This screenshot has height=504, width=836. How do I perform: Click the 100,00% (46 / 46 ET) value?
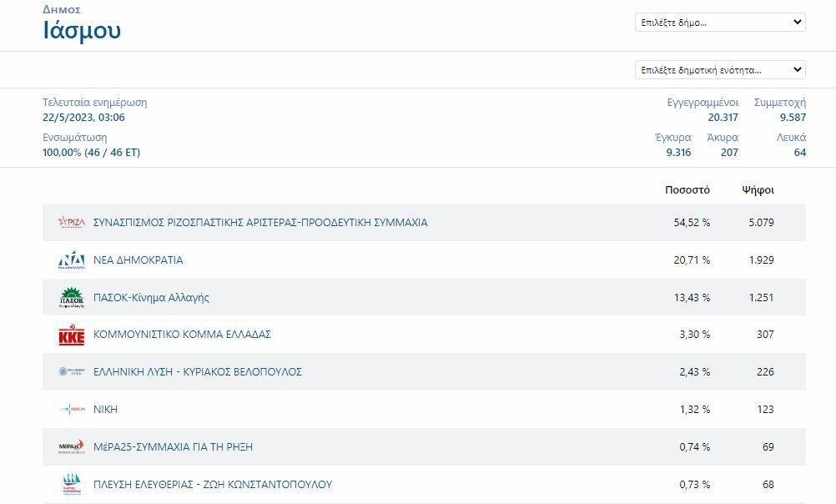click(91, 153)
